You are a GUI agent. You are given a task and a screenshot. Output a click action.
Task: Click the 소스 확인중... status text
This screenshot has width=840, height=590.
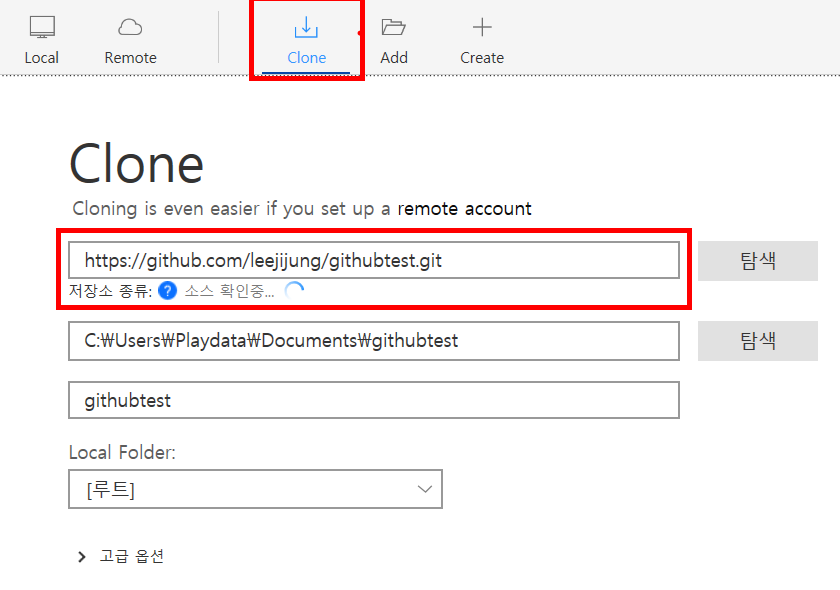click(229, 291)
